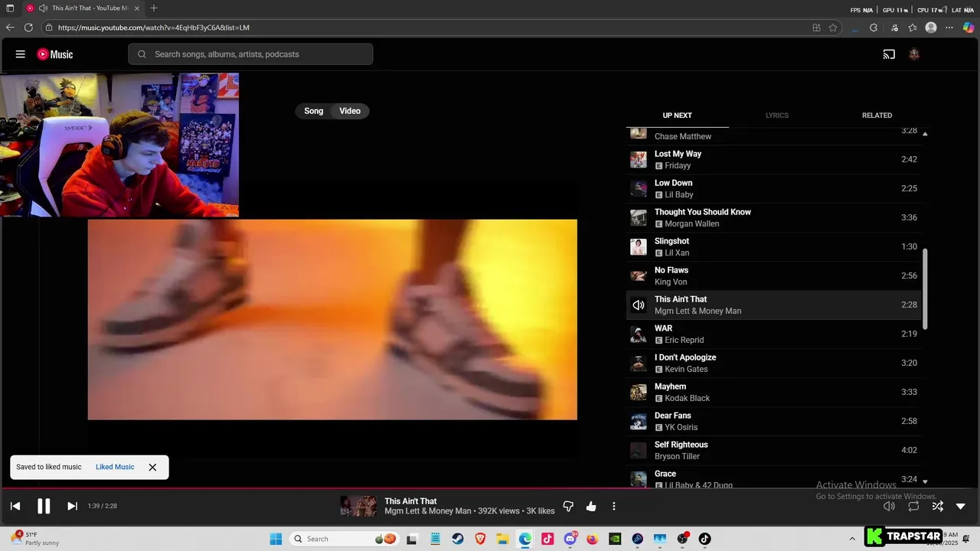Pause the current song
This screenshot has height=551, width=980.
click(44, 506)
